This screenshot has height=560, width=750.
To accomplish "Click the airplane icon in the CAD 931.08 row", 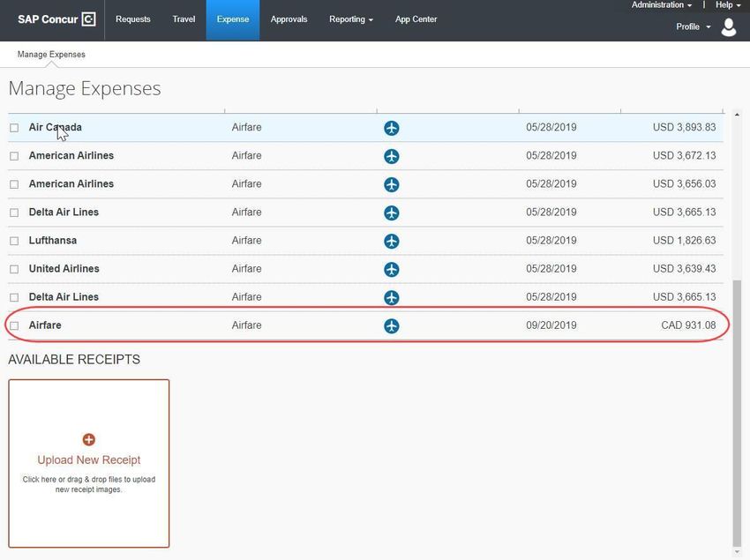I will coord(391,325).
